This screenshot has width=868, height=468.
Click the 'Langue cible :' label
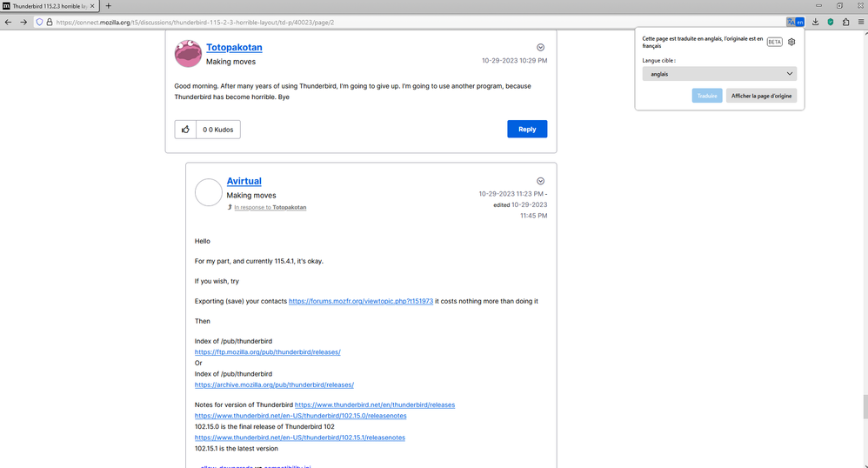point(658,60)
